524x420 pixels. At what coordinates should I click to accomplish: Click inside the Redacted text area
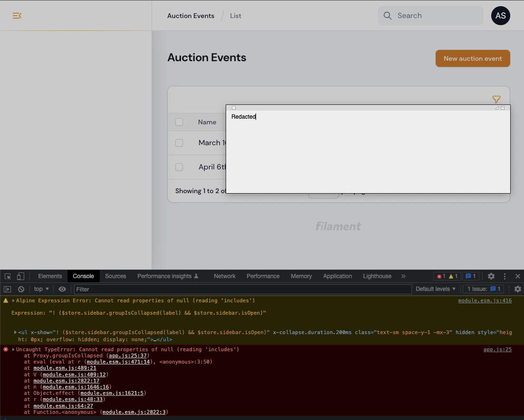coord(368,151)
